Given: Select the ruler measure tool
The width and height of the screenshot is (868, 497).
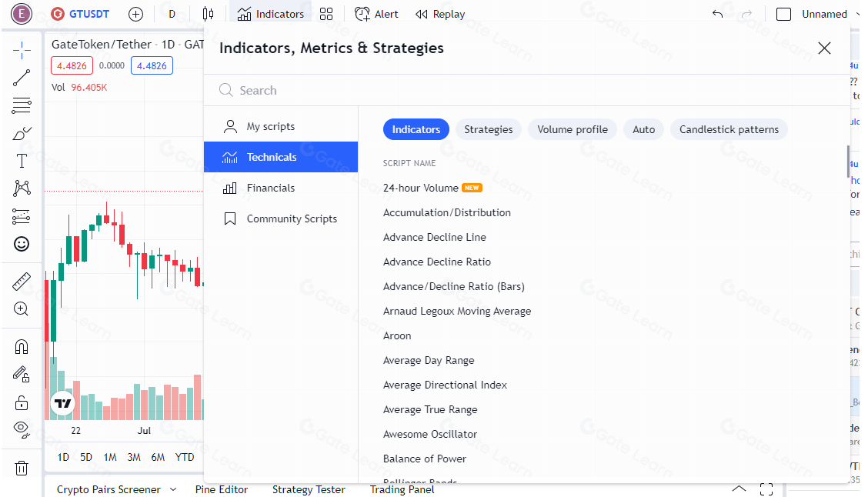Looking at the screenshot, I should point(22,282).
